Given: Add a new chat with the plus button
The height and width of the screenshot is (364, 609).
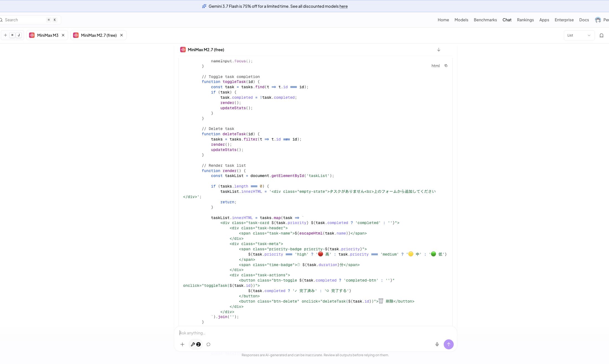Looking at the screenshot, I should (6, 35).
